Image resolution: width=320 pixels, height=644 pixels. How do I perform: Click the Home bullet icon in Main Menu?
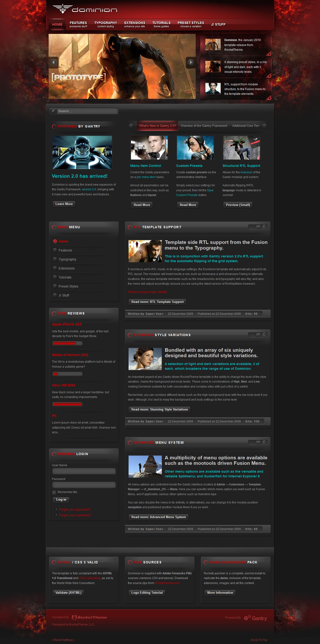pyautogui.click(x=55, y=241)
